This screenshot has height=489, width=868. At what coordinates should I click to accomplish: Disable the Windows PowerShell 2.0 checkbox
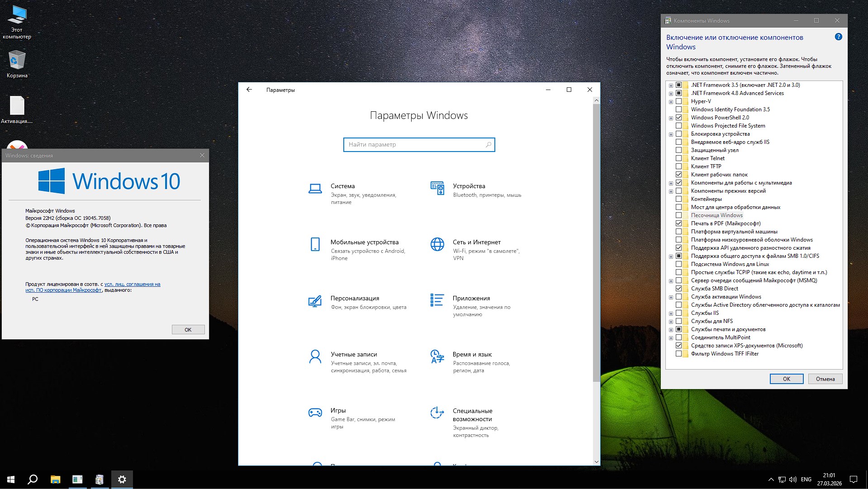point(679,117)
